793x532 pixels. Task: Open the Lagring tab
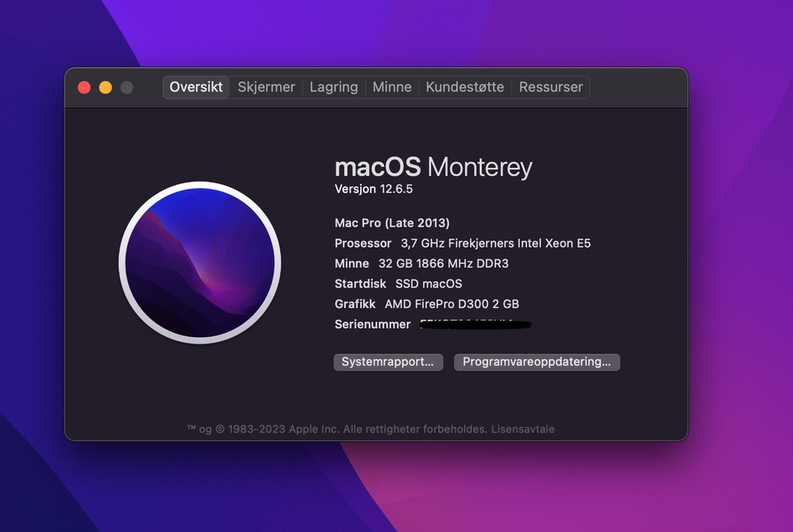pyautogui.click(x=334, y=87)
